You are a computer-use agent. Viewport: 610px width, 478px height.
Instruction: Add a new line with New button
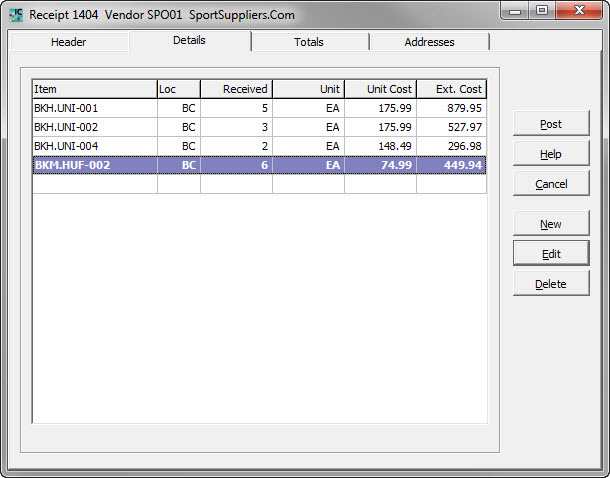[x=551, y=224]
